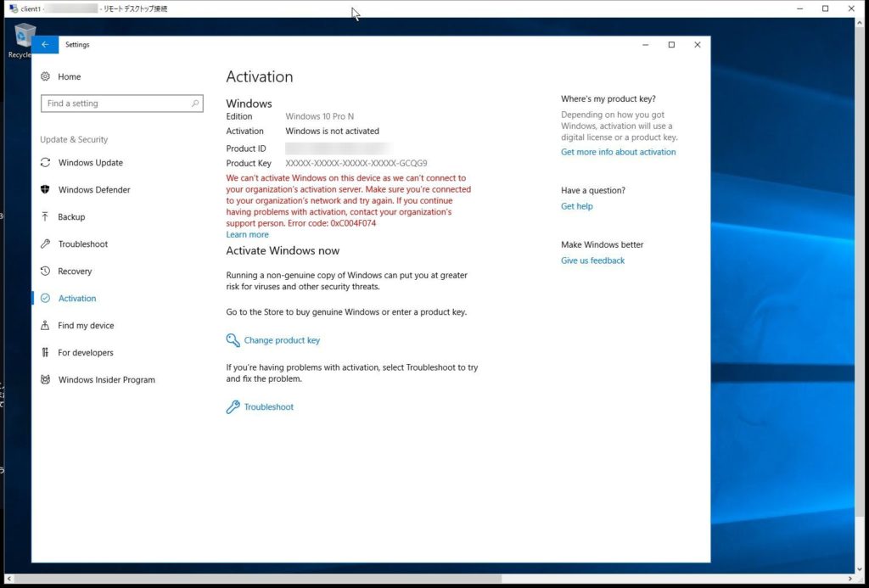This screenshot has height=588, width=869.
Task: Open Recovery settings
Action: coord(75,271)
